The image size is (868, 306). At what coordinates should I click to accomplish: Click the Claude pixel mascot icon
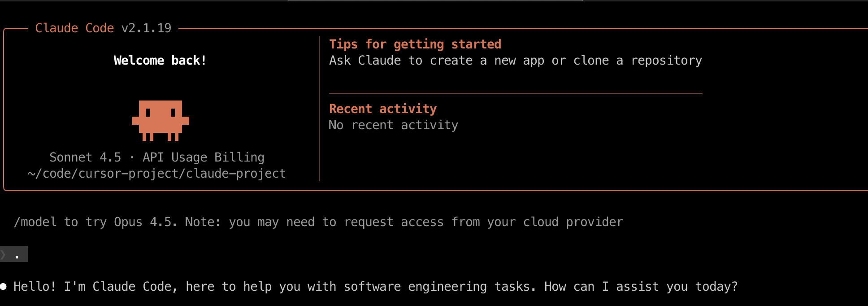click(x=160, y=120)
